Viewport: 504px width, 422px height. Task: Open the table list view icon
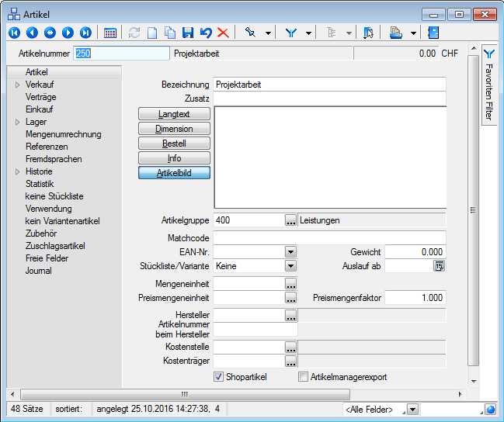click(x=110, y=33)
